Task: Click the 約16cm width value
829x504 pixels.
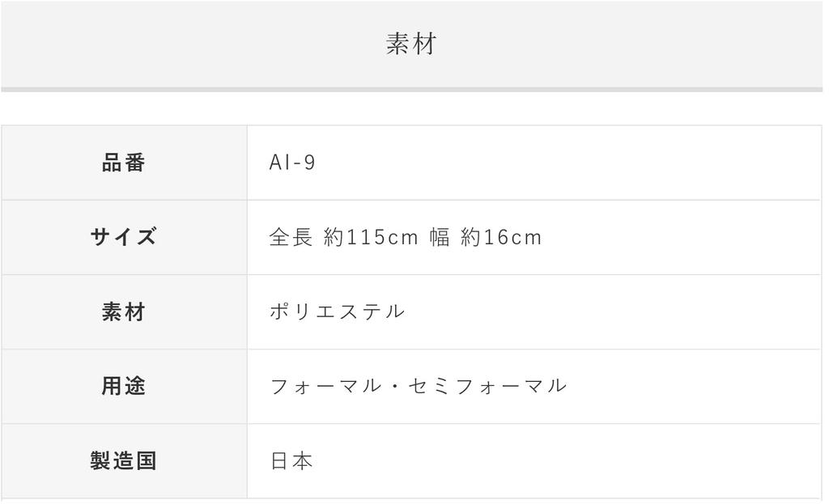Action: point(501,237)
